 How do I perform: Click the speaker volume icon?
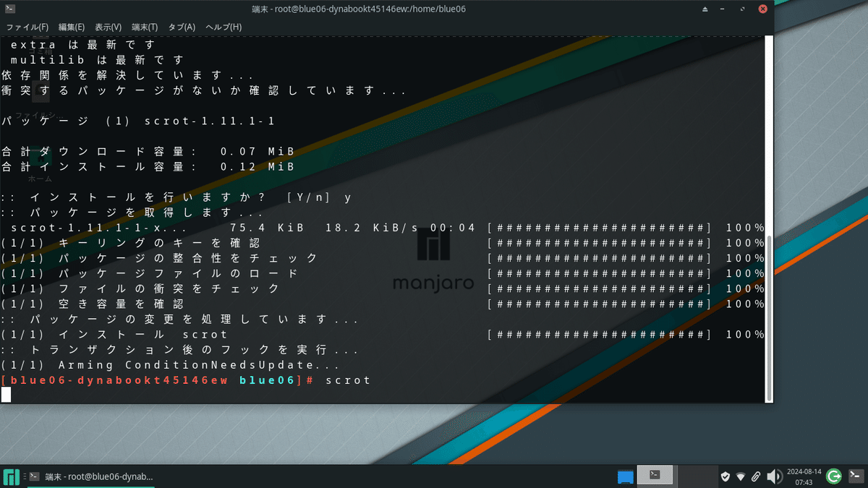(775, 476)
